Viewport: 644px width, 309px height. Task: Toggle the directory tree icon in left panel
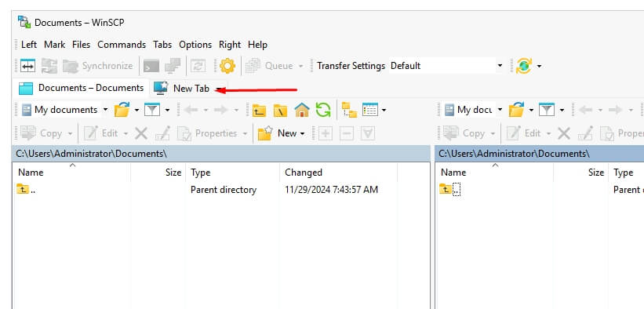point(350,110)
